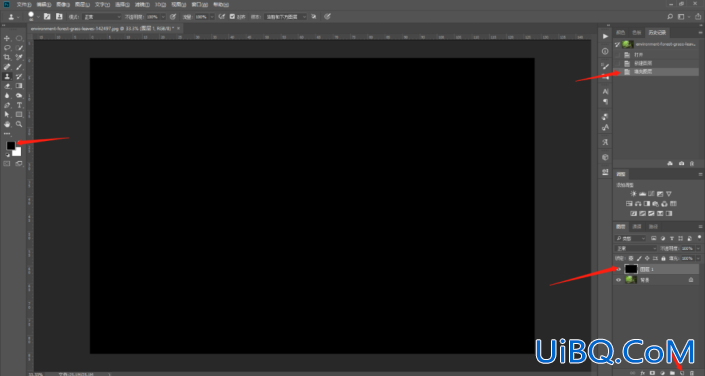Delete current history state trash icon
The height and width of the screenshot is (376, 705).
692,163
